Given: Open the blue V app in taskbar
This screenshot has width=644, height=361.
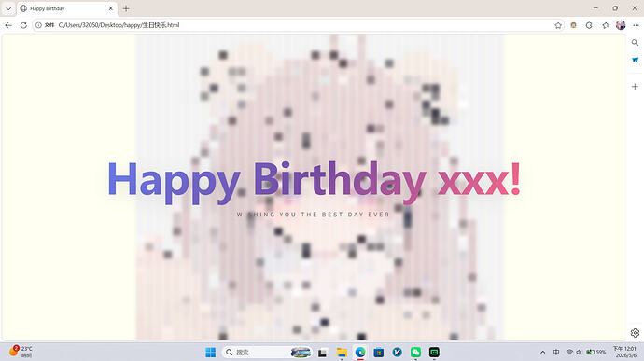Looking at the screenshot, I should (398, 353).
